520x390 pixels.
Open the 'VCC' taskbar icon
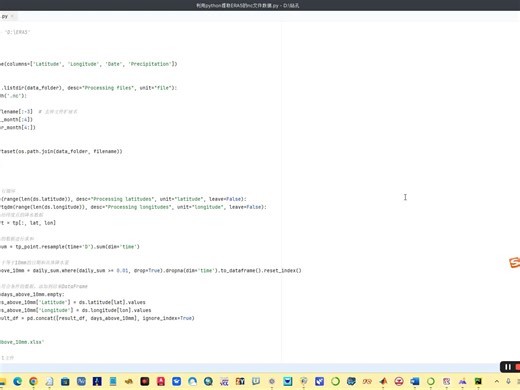(x=224, y=381)
